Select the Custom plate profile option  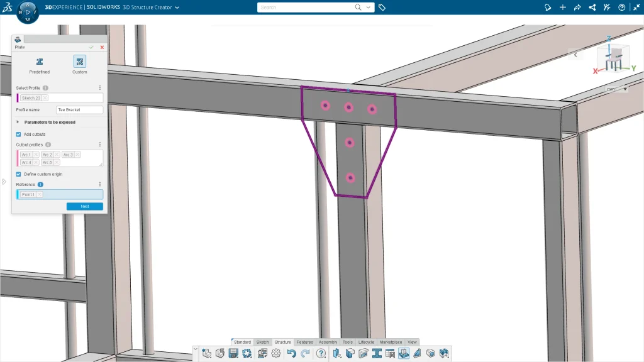80,62
